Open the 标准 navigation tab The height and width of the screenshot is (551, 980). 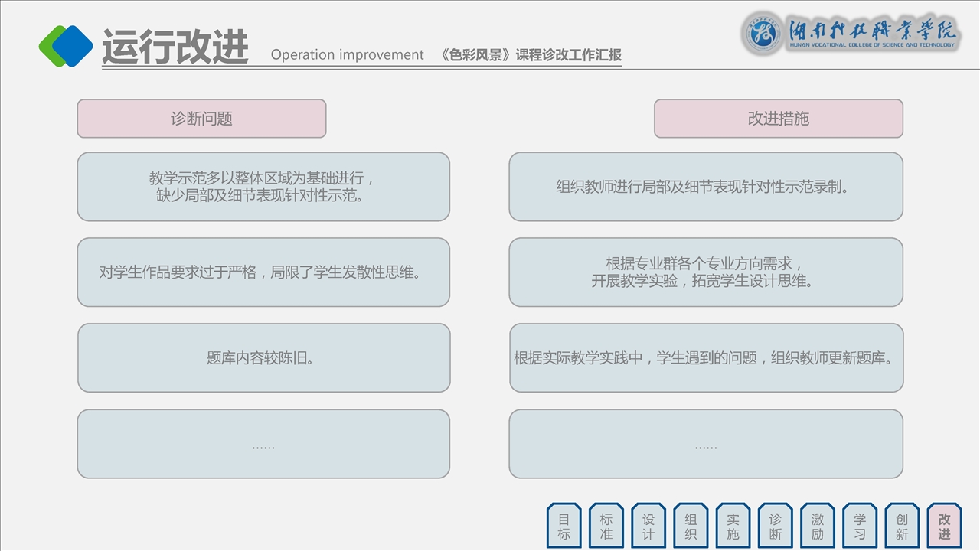[606, 527]
